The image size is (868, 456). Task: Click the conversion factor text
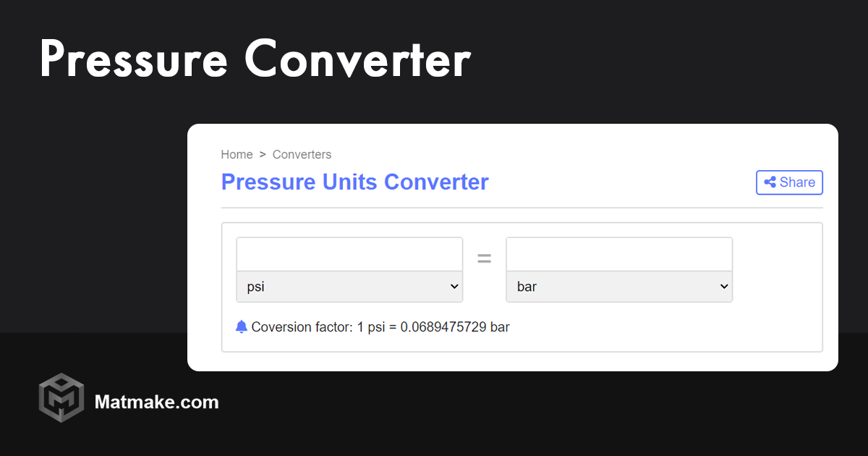click(380, 326)
